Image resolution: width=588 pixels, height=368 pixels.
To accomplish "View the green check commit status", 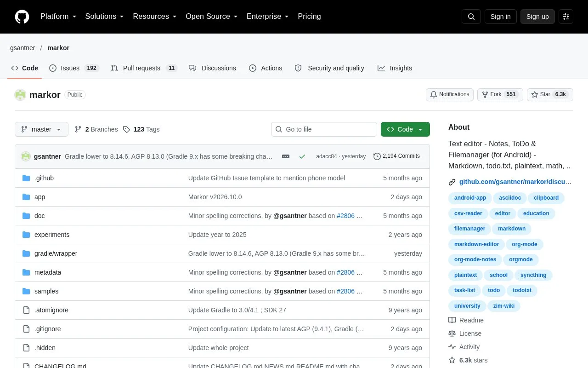I will coord(302,156).
